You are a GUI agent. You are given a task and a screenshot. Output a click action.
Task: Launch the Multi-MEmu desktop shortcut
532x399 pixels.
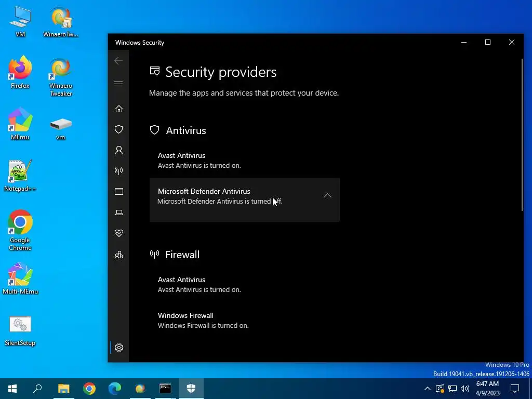click(20, 278)
